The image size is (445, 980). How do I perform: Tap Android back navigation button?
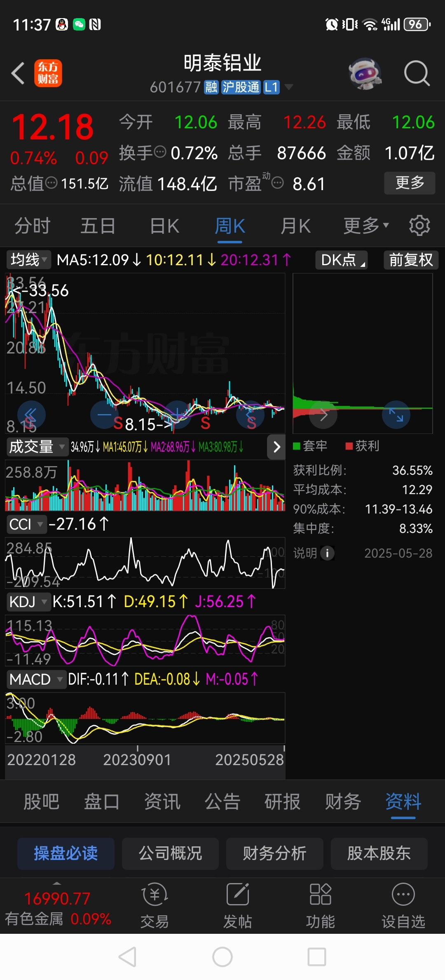pos(127,957)
